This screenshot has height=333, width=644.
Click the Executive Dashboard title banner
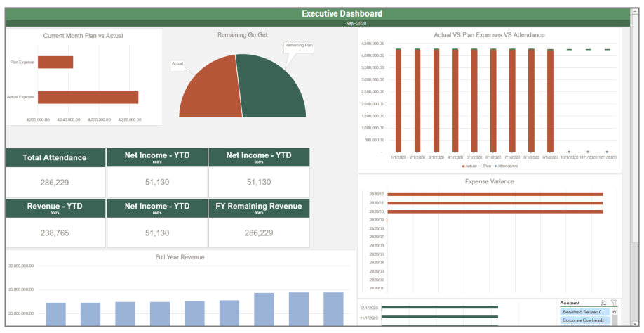point(322,13)
